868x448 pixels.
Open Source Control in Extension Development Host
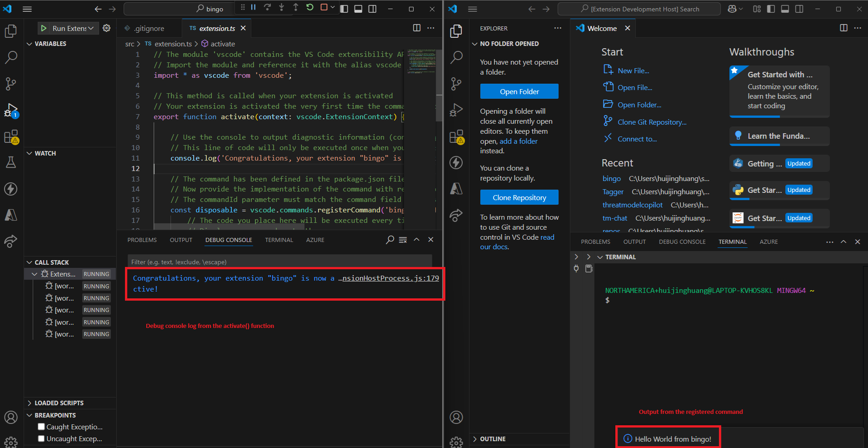456,84
